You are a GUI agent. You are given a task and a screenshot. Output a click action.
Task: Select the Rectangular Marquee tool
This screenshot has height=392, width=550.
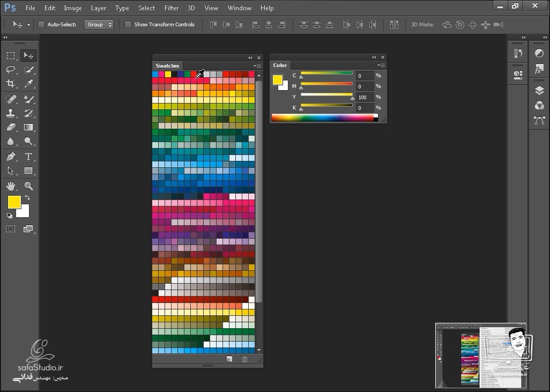click(x=11, y=55)
